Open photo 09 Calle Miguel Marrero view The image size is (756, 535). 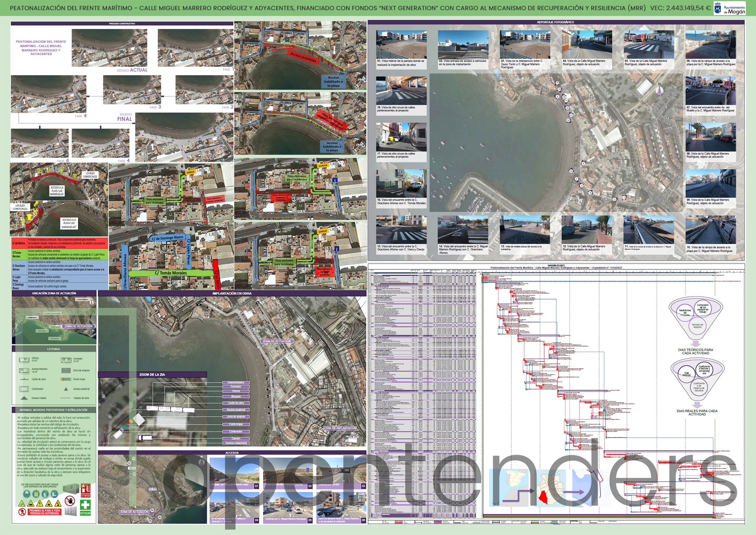(711, 184)
